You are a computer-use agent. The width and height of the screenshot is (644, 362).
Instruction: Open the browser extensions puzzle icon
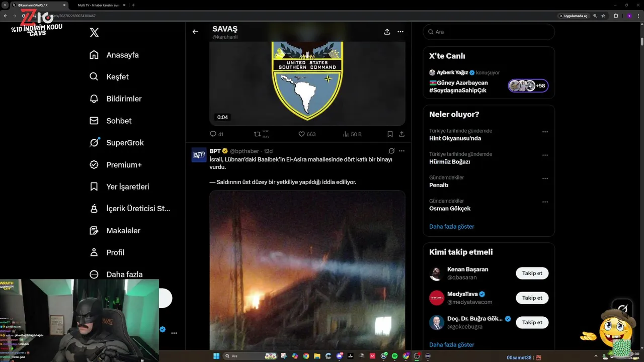pyautogui.click(x=616, y=16)
